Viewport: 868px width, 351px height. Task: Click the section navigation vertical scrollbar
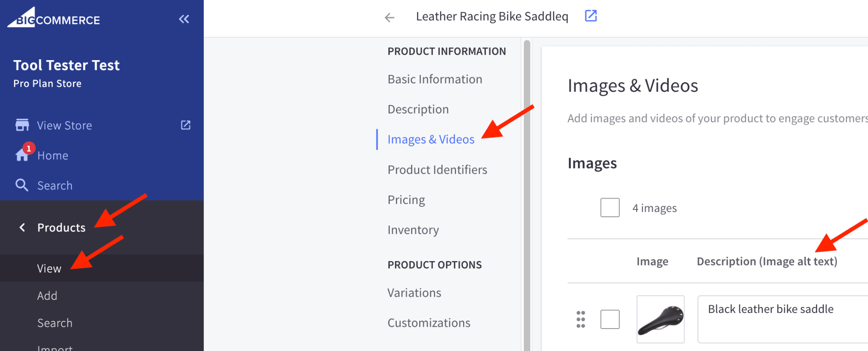pos(527,195)
